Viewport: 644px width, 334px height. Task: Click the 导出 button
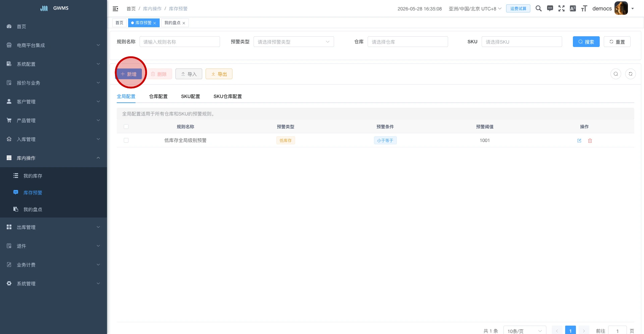(x=219, y=74)
